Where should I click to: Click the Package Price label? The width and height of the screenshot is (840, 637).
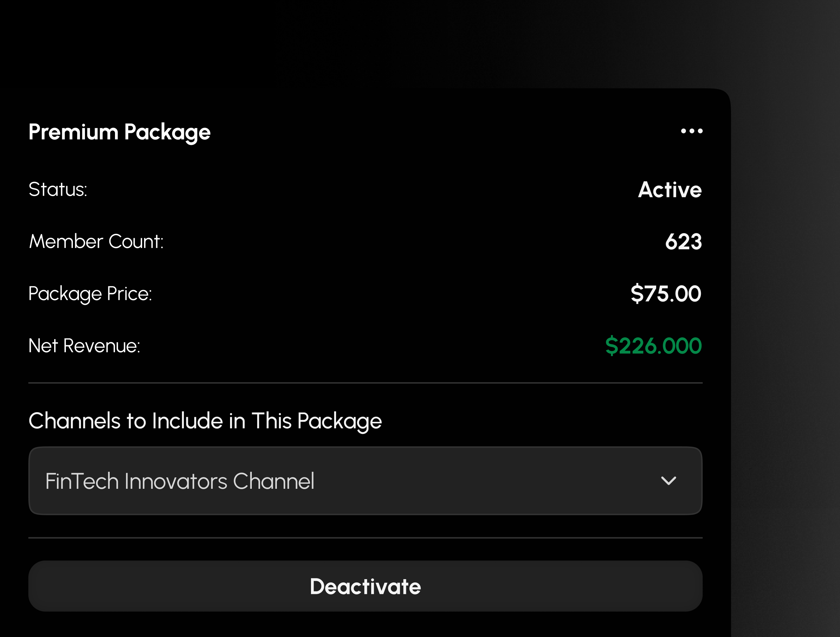click(90, 294)
